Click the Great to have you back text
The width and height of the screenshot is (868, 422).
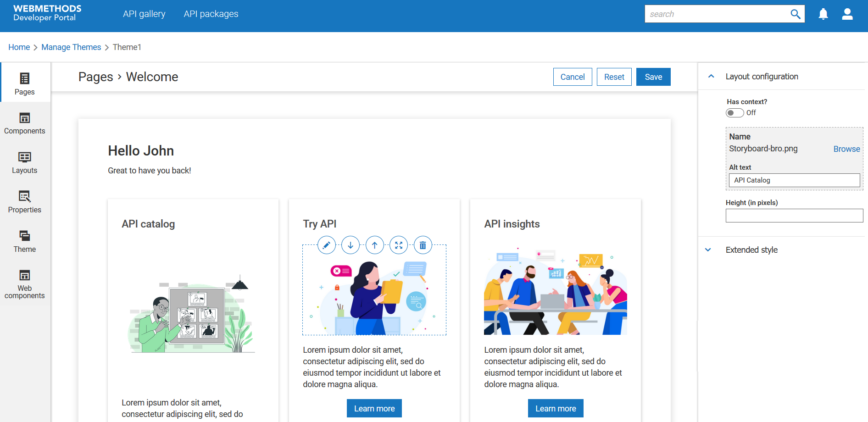pyautogui.click(x=150, y=171)
